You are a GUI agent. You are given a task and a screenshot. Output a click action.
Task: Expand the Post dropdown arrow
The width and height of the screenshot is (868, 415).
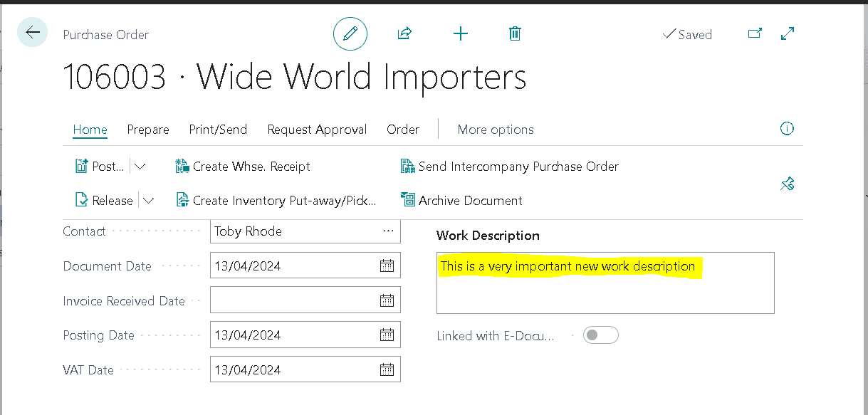[x=140, y=167]
